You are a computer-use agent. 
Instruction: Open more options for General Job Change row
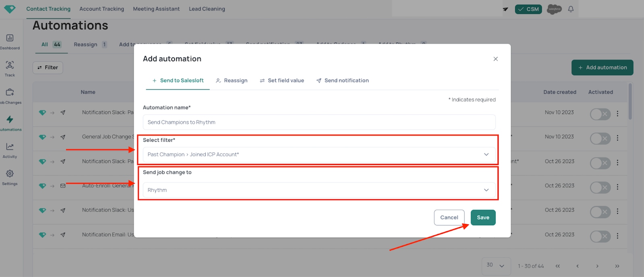[x=617, y=138]
